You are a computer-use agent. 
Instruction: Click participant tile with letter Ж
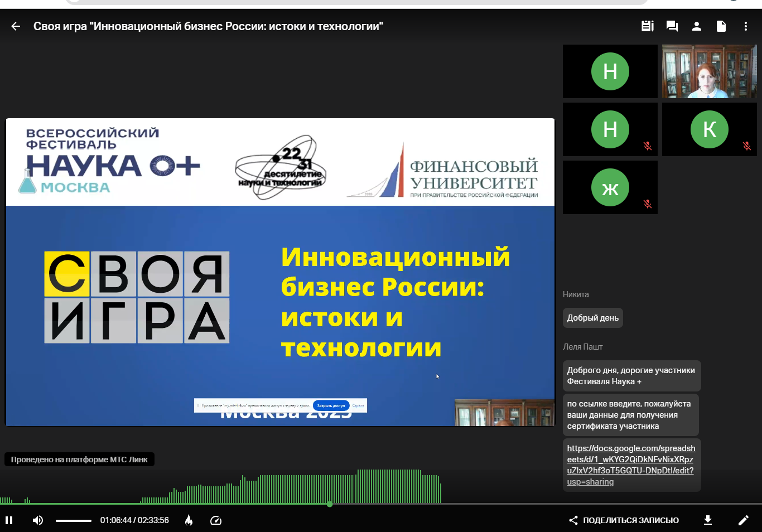[x=610, y=187]
